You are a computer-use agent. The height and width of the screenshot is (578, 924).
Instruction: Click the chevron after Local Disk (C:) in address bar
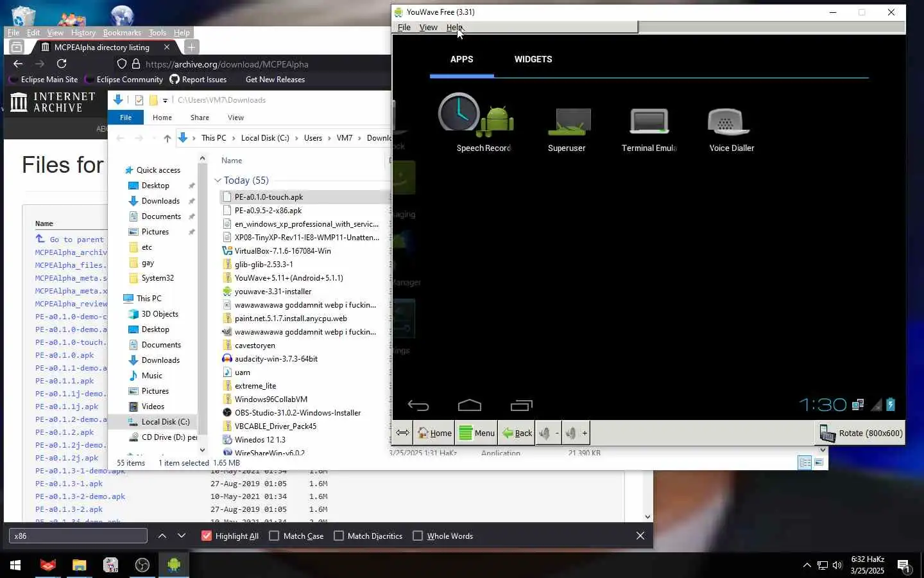297,138
